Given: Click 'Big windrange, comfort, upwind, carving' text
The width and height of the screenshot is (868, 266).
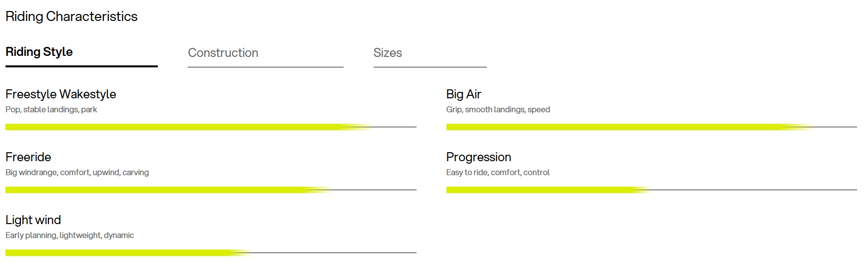Looking at the screenshot, I should [77, 173].
